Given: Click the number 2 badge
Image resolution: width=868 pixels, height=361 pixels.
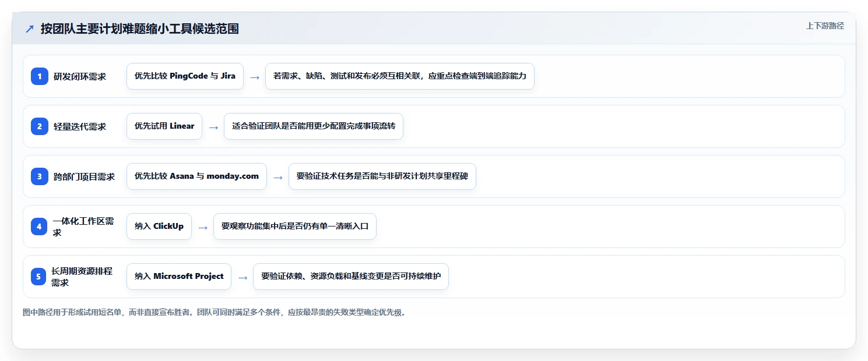Looking at the screenshot, I should click(x=40, y=126).
